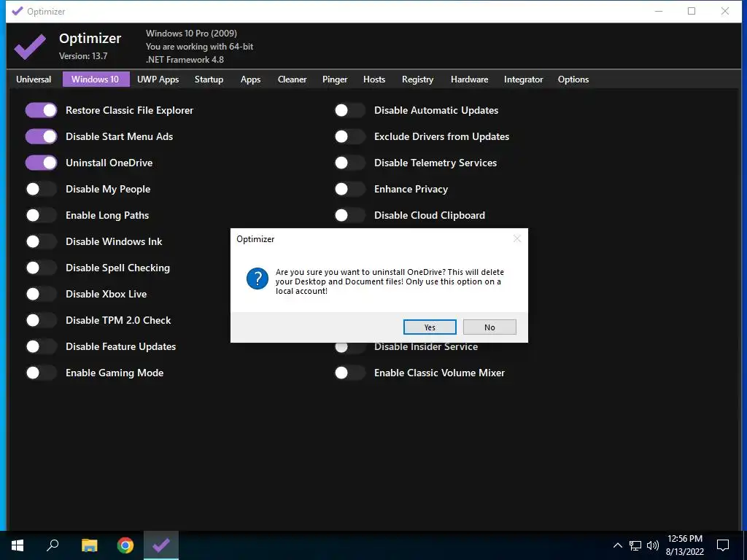Show hidden system tray icons
The width and height of the screenshot is (747, 560).
point(617,545)
